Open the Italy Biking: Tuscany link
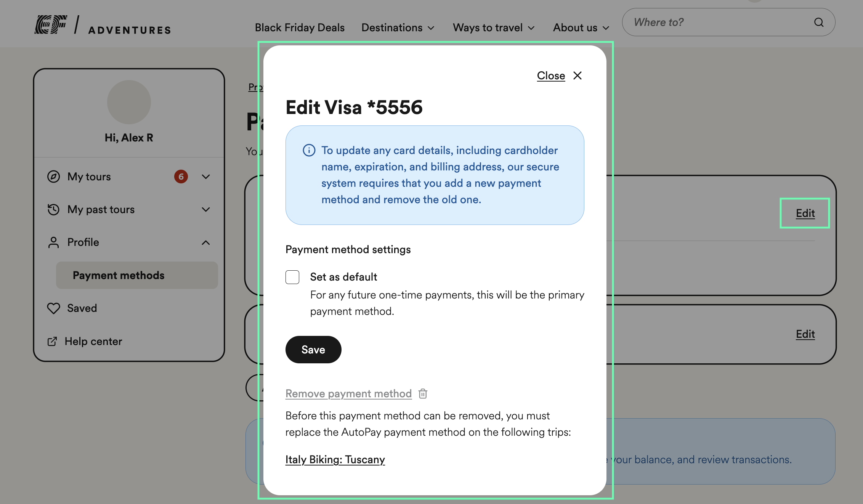 pyautogui.click(x=335, y=459)
